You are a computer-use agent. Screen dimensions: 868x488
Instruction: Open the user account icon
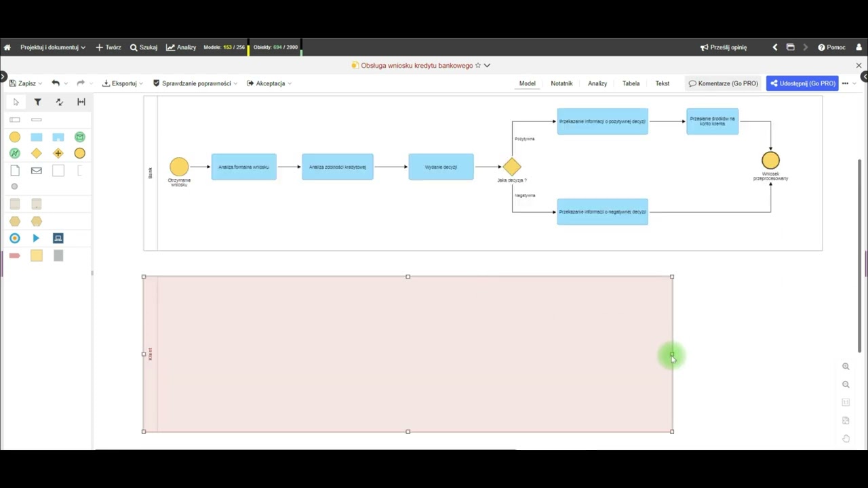(x=859, y=47)
